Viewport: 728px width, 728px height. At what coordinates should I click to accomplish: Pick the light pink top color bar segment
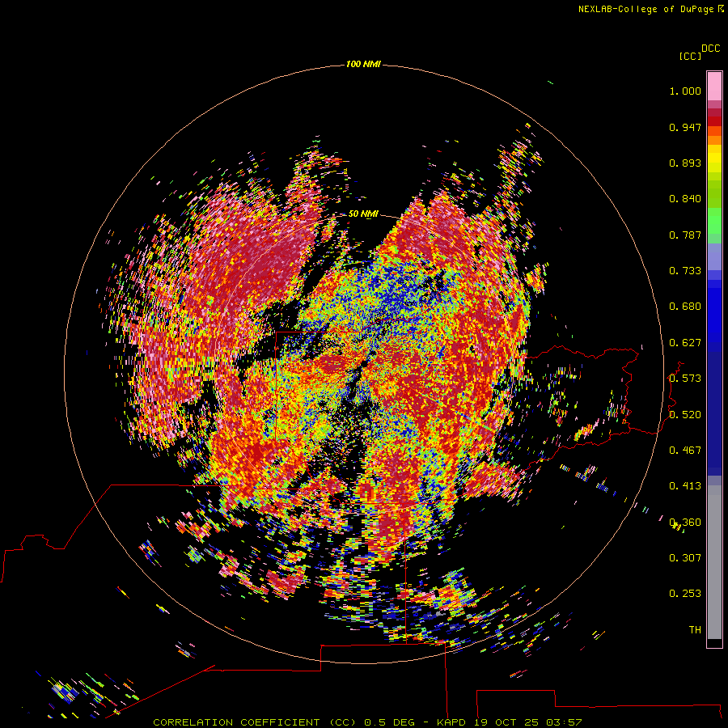714,87
